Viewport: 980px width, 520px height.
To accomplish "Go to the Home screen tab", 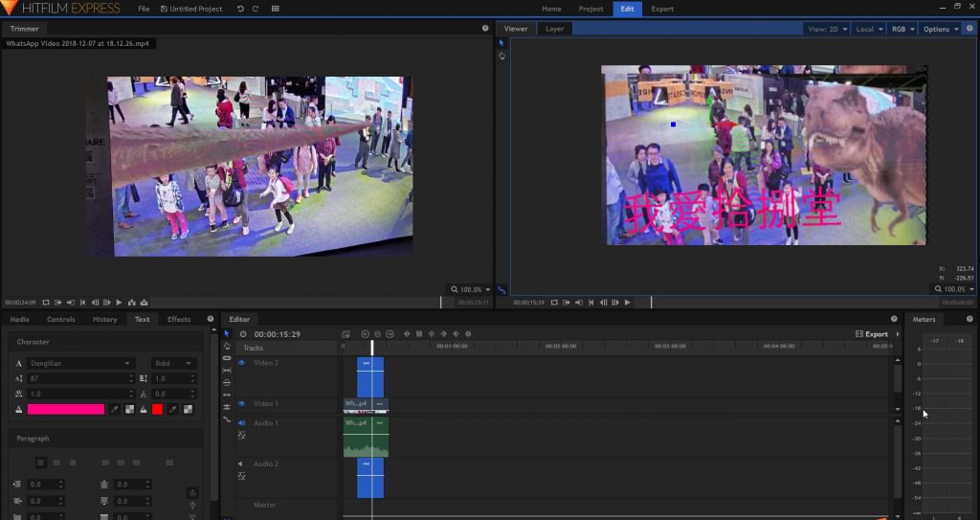I will coord(552,9).
